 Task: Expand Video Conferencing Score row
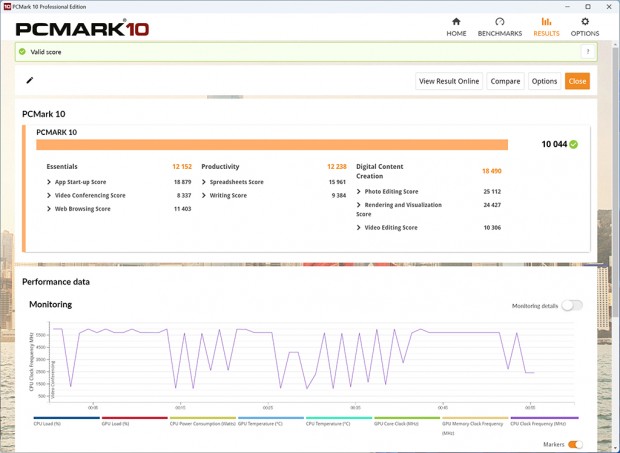click(50, 196)
